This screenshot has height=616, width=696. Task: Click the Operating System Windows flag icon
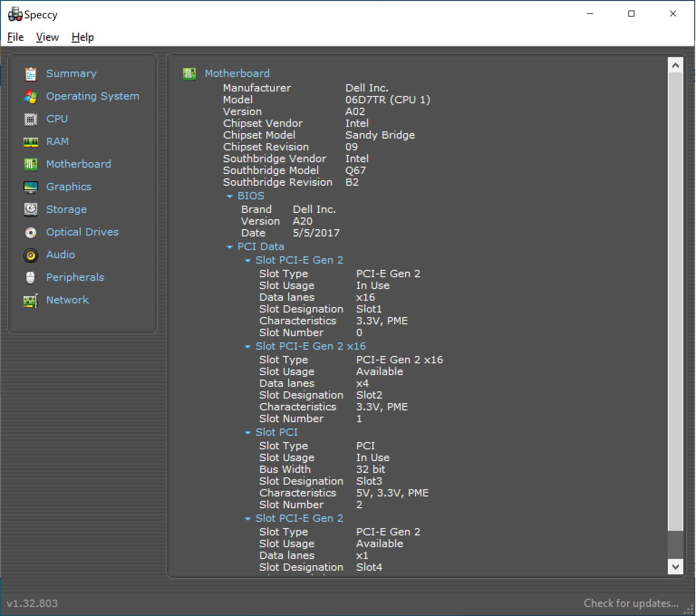[31, 97]
